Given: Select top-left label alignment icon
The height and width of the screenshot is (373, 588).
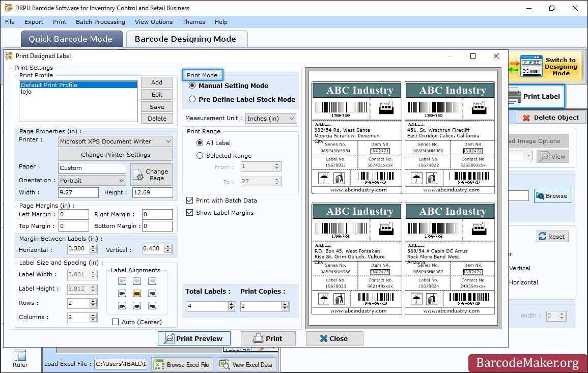Looking at the screenshot, I should (x=122, y=281).
